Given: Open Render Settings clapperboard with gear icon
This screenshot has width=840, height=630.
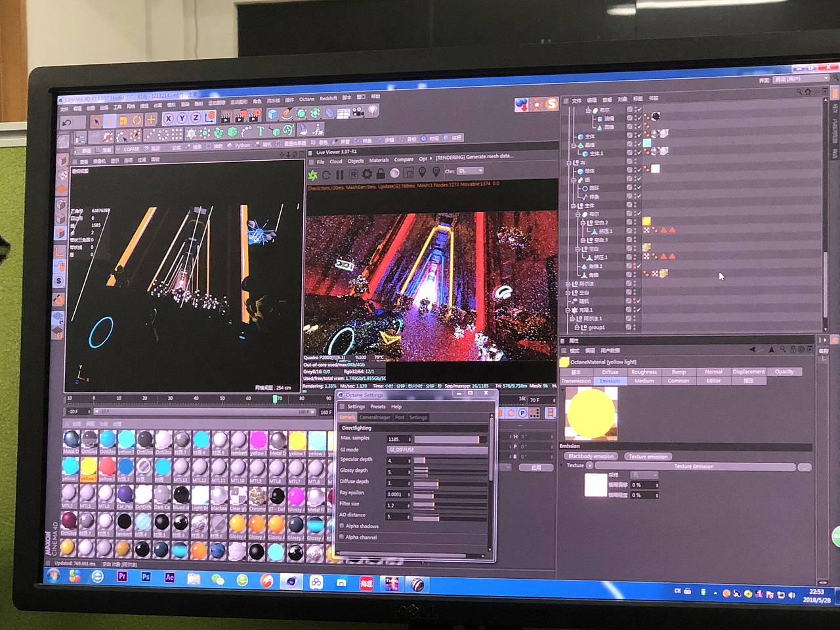Looking at the screenshot, I should [x=254, y=116].
